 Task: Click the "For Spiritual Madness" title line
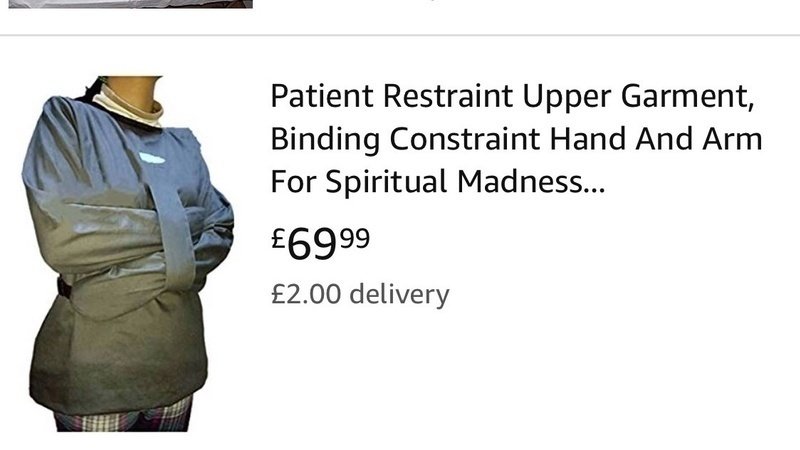[x=438, y=182]
